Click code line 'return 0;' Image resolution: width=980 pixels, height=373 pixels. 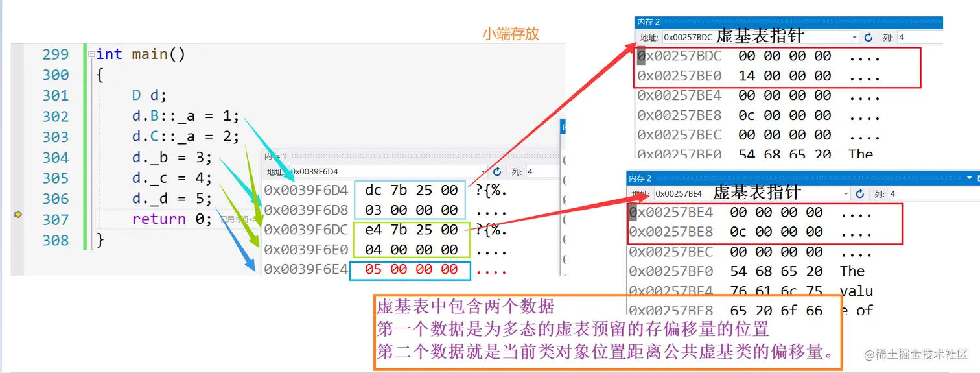[x=172, y=219]
